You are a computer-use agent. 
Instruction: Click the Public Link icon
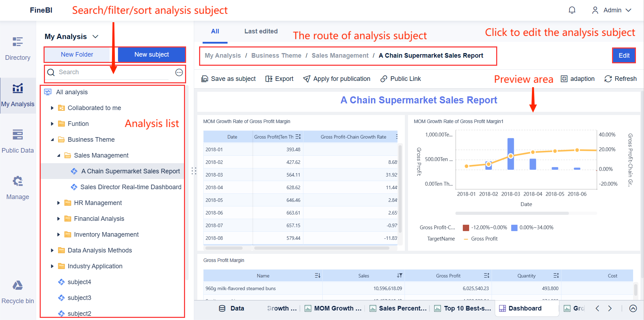(384, 79)
